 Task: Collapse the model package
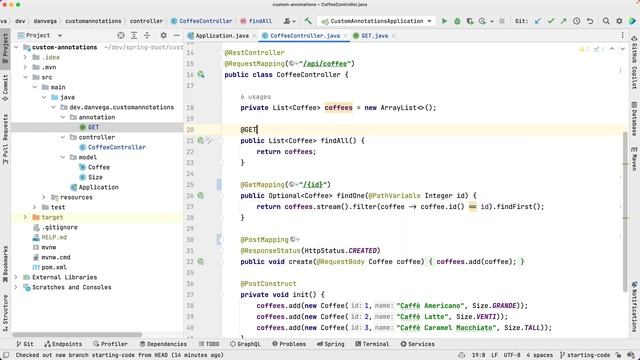[63, 157]
